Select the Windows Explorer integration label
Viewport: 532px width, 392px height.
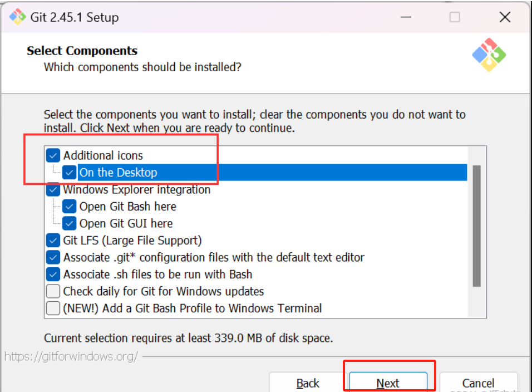[137, 189]
